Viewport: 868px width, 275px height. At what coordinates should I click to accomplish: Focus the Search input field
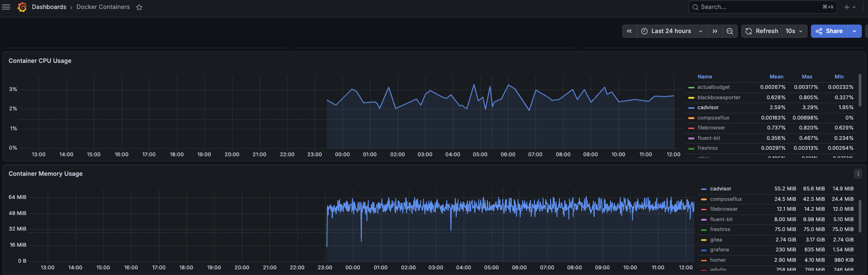click(x=763, y=7)
